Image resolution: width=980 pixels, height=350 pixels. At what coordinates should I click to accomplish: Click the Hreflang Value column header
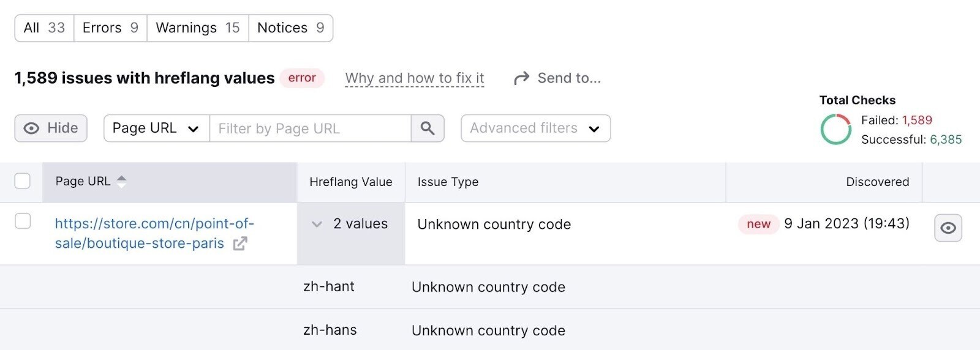tap(351, 182)
